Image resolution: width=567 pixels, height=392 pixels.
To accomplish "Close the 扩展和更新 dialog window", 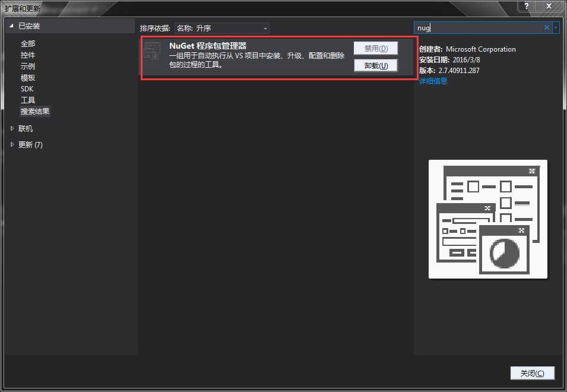I will pos(549,5).
